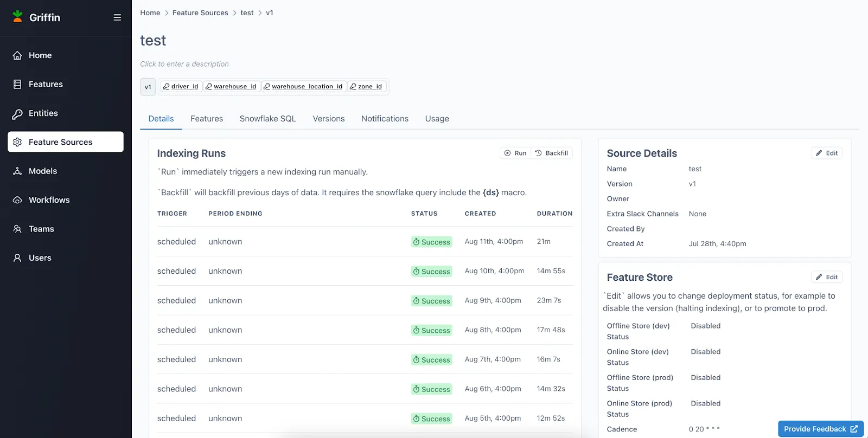
Task: Click the Griffin carrot logo icon
Action: (x=17, y=17)
